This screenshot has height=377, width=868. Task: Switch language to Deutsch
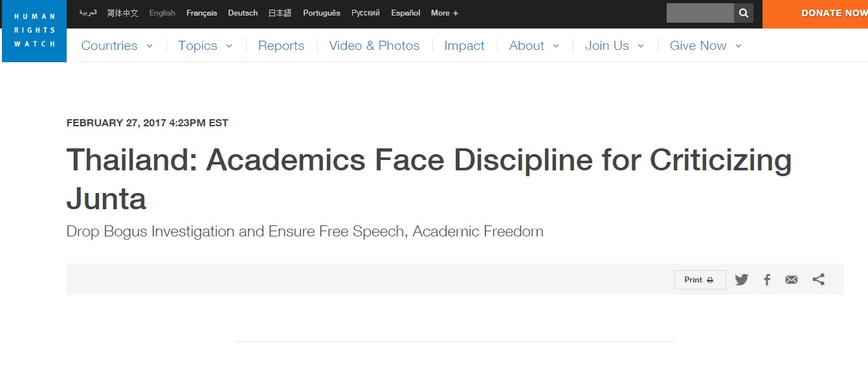point(243,13)
